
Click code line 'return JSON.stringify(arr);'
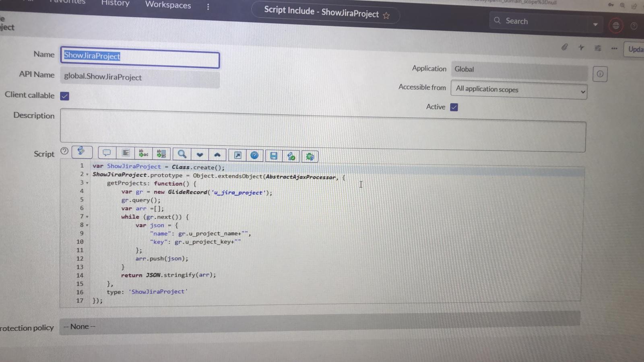(x=169, y=275)
